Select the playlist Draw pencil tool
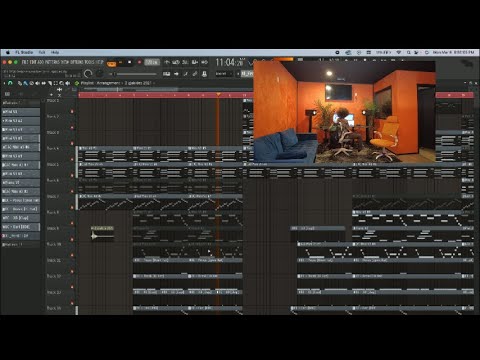 [20, 83]
